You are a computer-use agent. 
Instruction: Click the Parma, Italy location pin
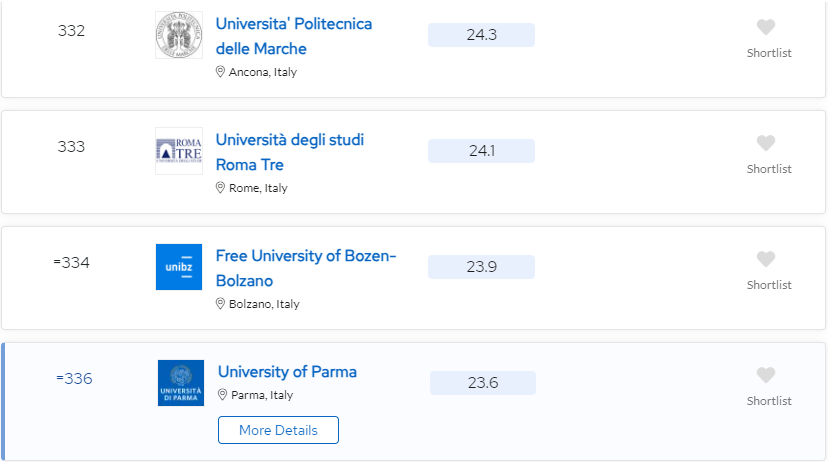(222, 395)
